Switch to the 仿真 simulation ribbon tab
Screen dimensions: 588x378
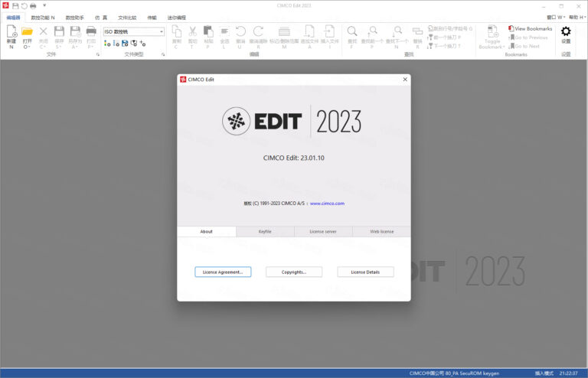[101, 18]
